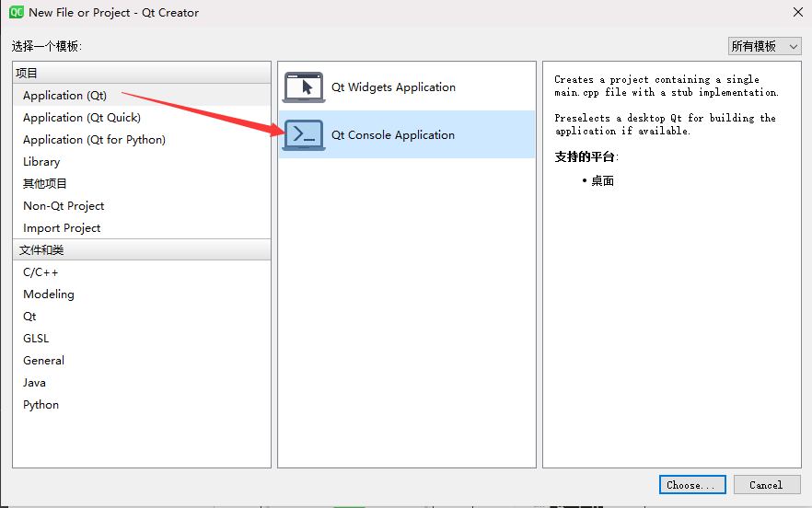Click the Qt Creator logo in title bar
812x508 pixels.
(16, 12)
